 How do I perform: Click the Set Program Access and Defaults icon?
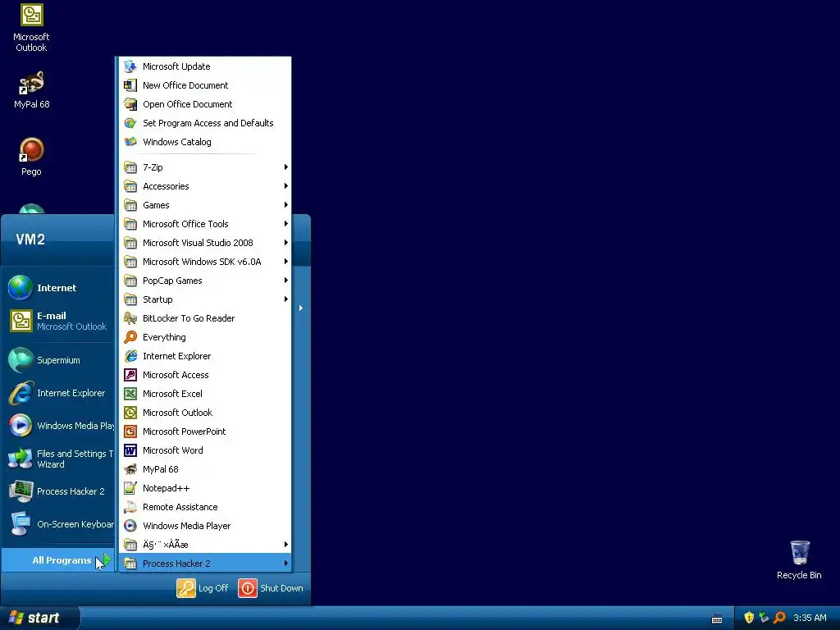(130, 123)
